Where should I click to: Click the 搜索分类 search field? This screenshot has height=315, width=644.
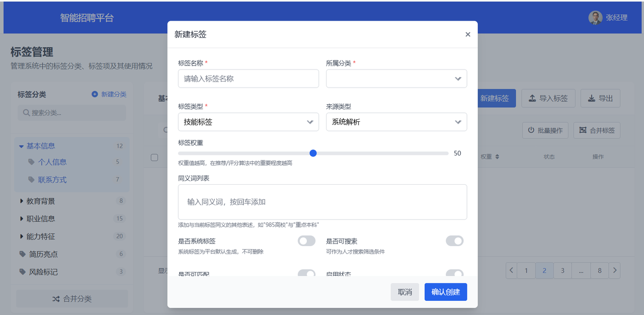72,113
